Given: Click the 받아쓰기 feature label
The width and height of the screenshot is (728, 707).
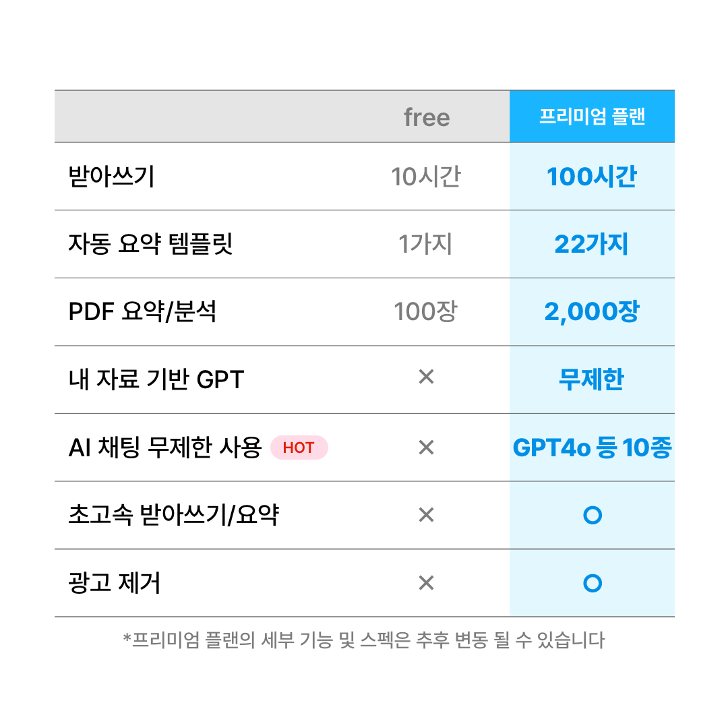Looking at the screenshot, I should pyautogui.click(x=111, y=177).
